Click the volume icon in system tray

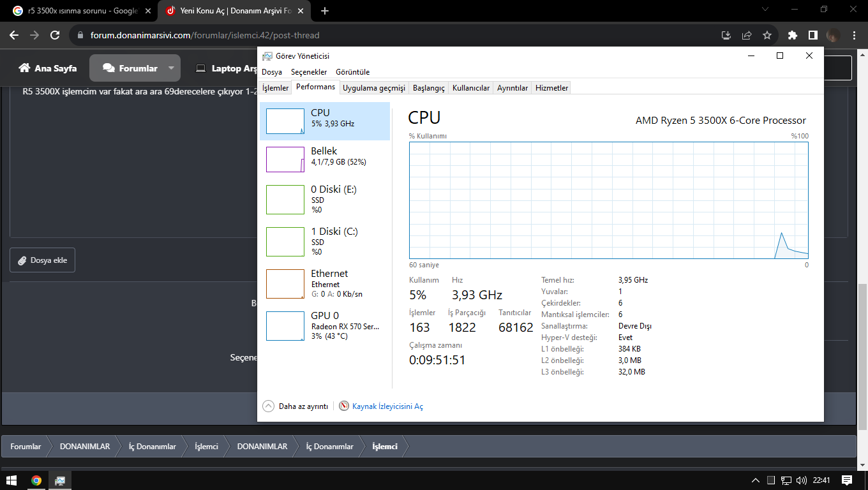801,480
